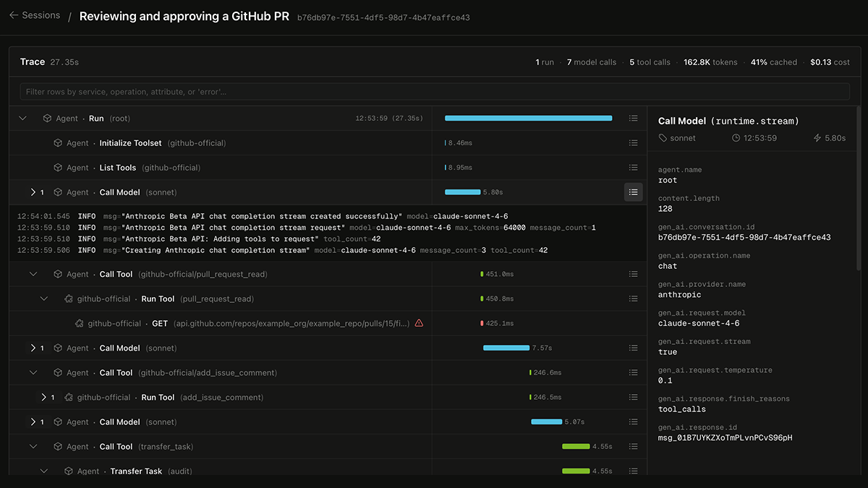Open details icon for Initialize Toolset row
The height and width of the screenshot is (488, 868).
(633, 143)
